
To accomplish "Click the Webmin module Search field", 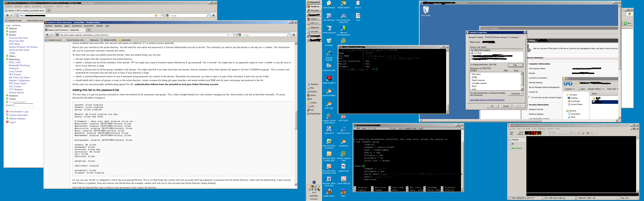I will 23,105.
